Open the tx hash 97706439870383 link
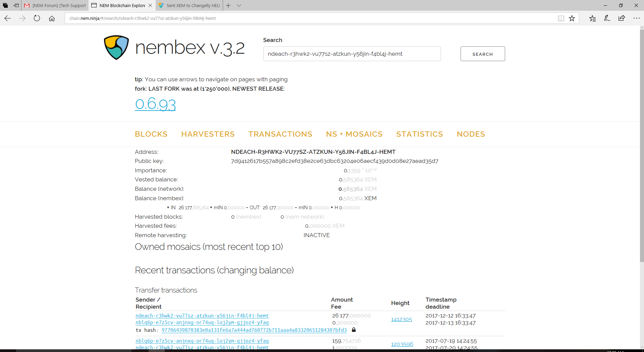The width and height of the screenshot is (644, 352). pos(254,330)
